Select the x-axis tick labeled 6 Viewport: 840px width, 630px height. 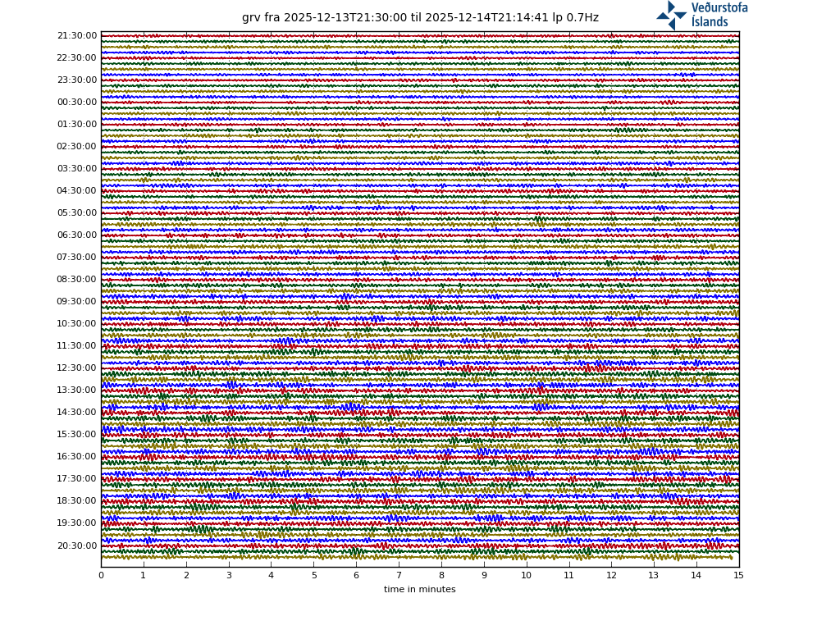coord(356,576)
